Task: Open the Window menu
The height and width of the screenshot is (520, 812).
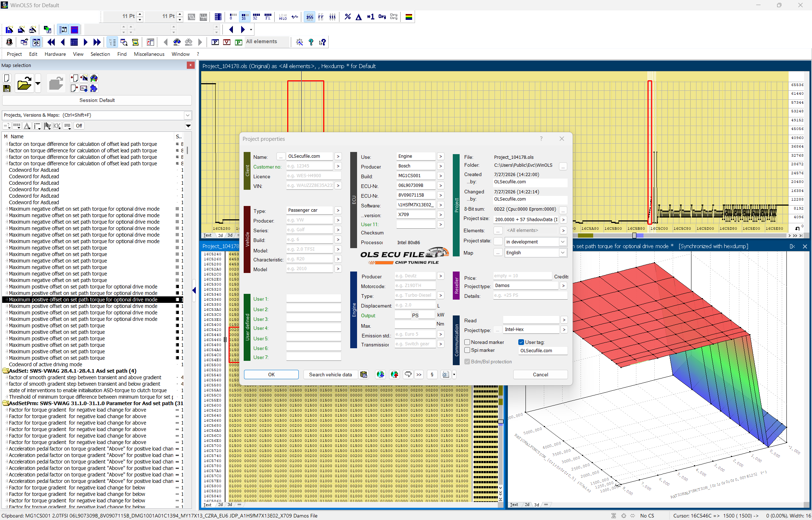Action: (x=180, y=54)
